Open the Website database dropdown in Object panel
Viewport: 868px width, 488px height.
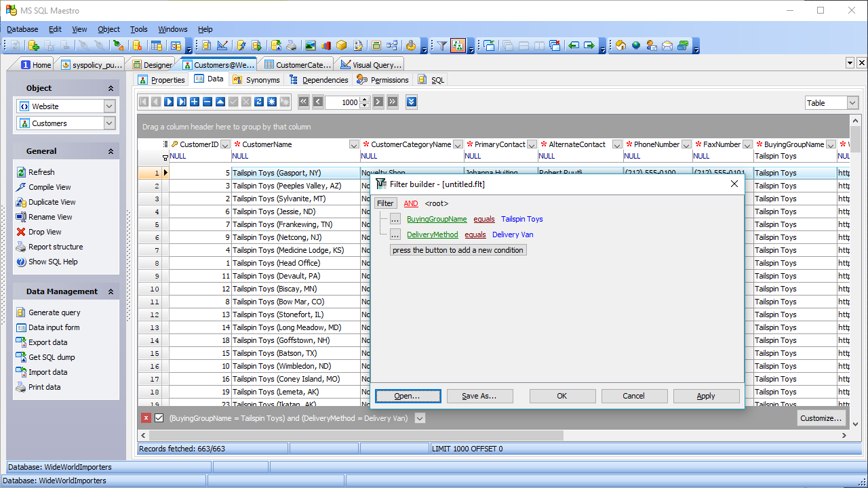pos(109,106)
